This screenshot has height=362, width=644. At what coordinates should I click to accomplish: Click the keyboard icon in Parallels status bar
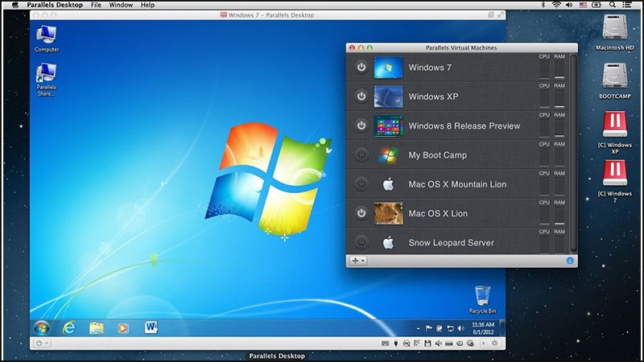[385, 343]
